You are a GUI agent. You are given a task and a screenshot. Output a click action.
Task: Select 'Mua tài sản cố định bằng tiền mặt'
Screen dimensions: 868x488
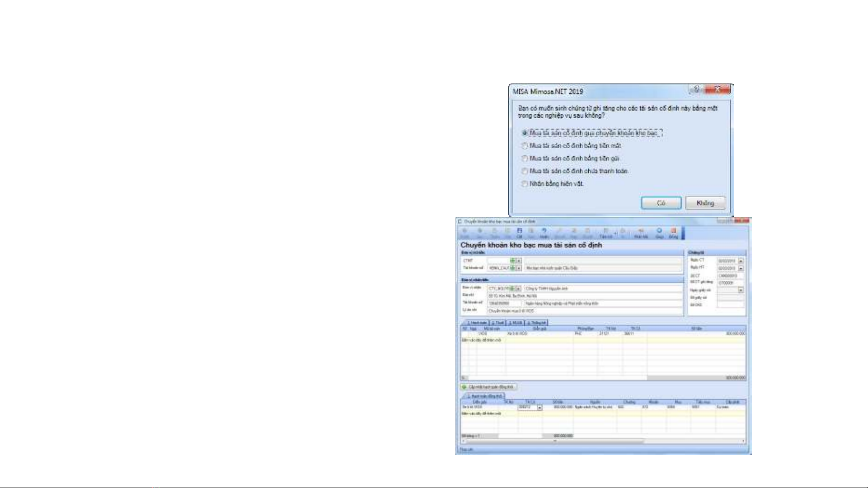point(525,146)
